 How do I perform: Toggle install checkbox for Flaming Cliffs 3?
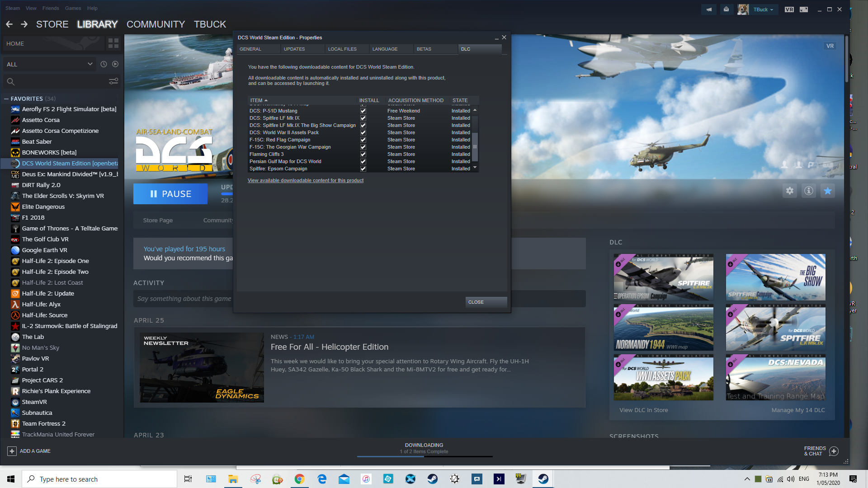(x=363, y=154)
